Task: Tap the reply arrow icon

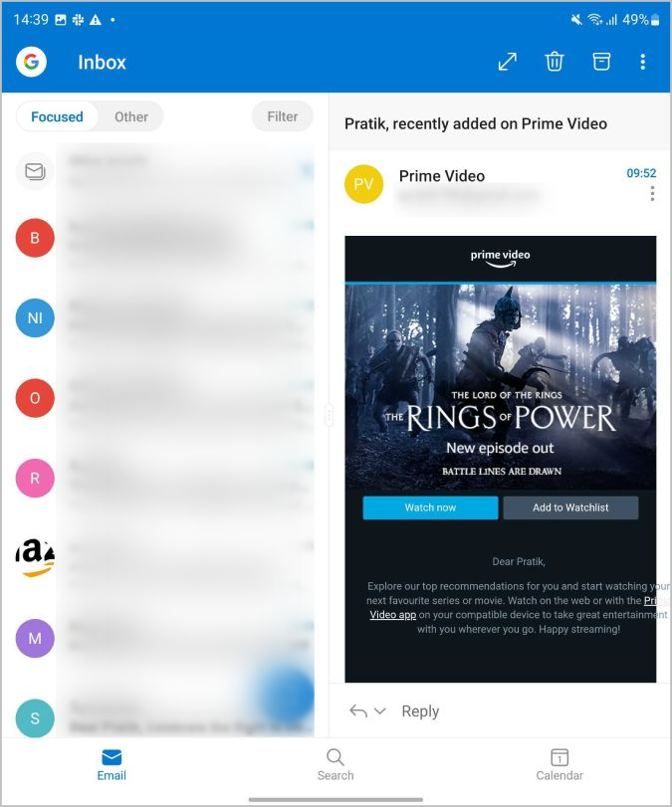Action: 357,711
